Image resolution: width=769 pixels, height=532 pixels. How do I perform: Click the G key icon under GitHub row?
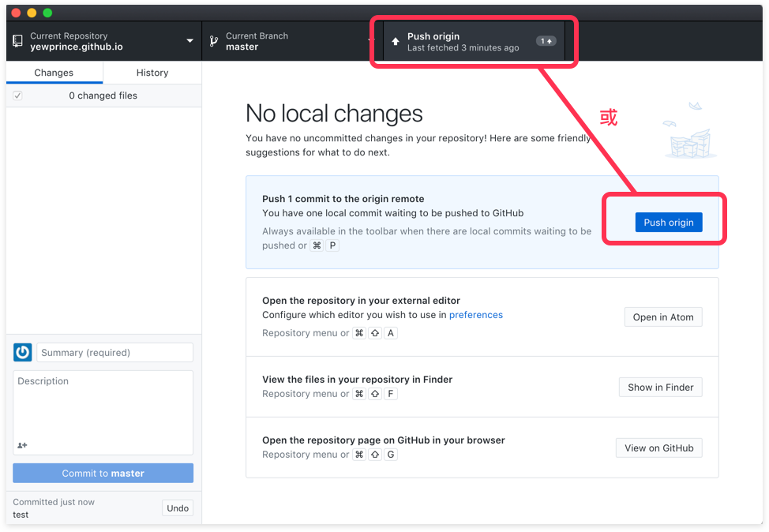[390, 455]
